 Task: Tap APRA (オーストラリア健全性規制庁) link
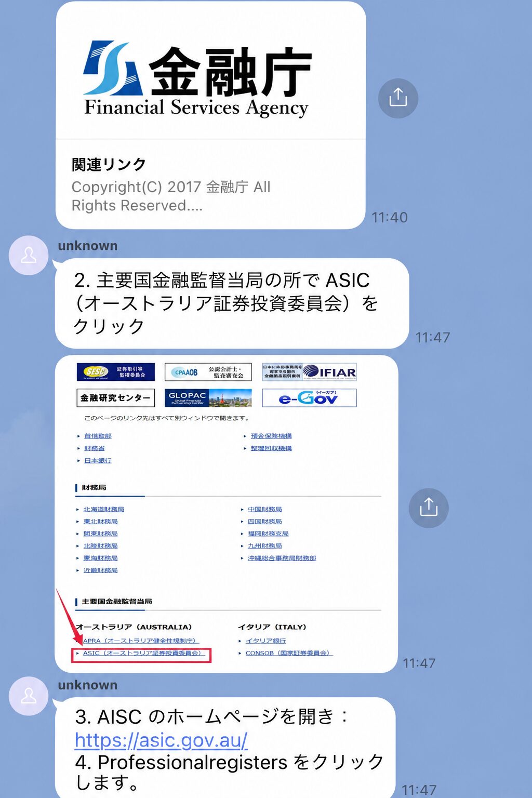141,641
